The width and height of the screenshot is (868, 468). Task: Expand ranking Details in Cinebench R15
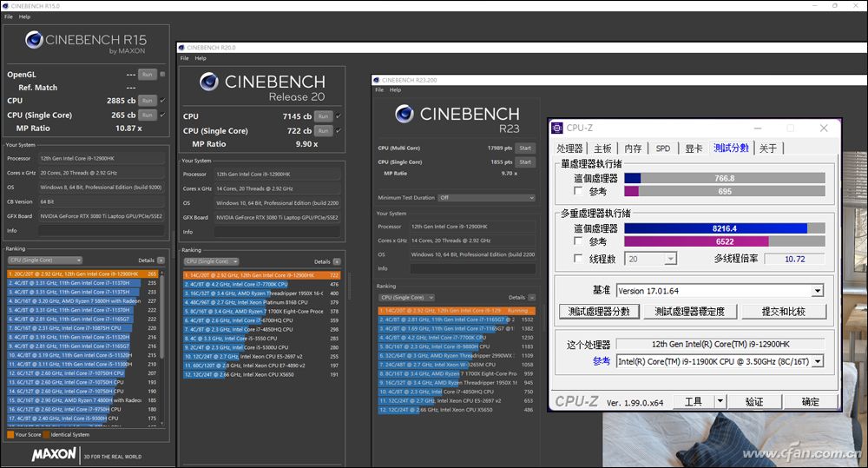[161, 260]
